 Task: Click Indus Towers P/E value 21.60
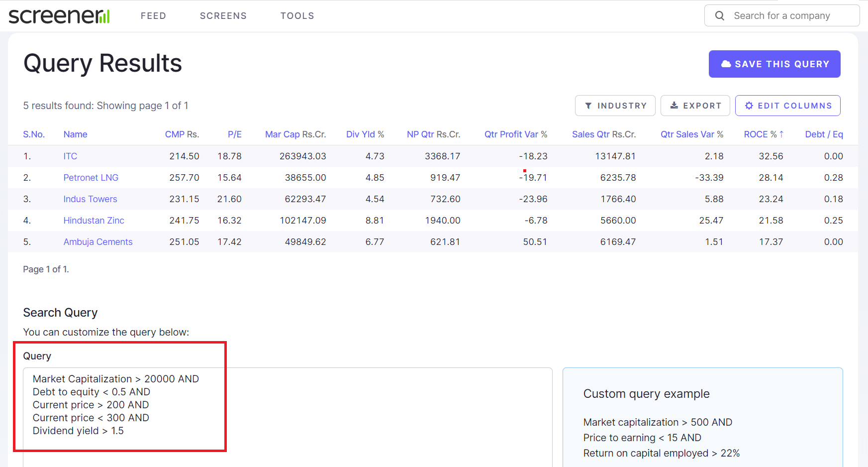pos(229,199)
